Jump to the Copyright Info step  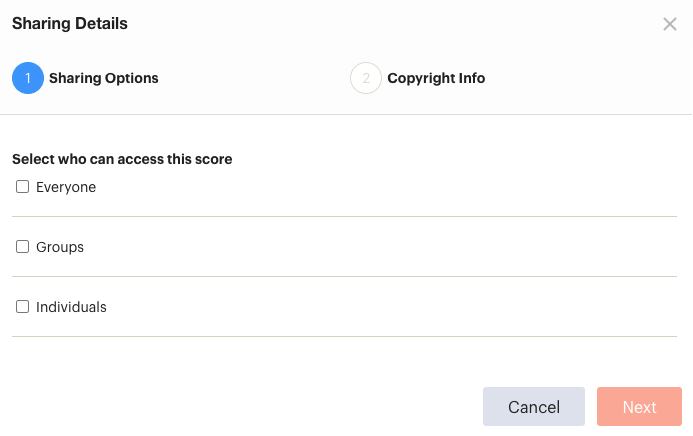pyautogui.click(x=436, y=78)
